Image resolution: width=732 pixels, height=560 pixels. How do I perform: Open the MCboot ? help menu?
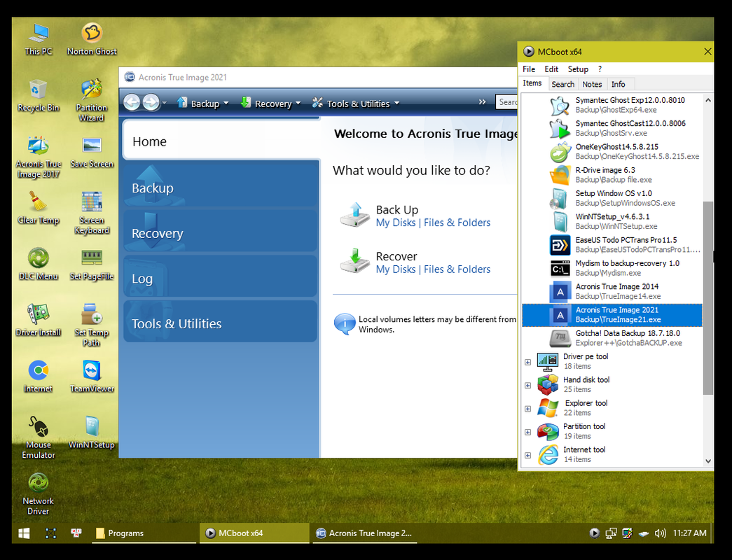coord(600,69)
